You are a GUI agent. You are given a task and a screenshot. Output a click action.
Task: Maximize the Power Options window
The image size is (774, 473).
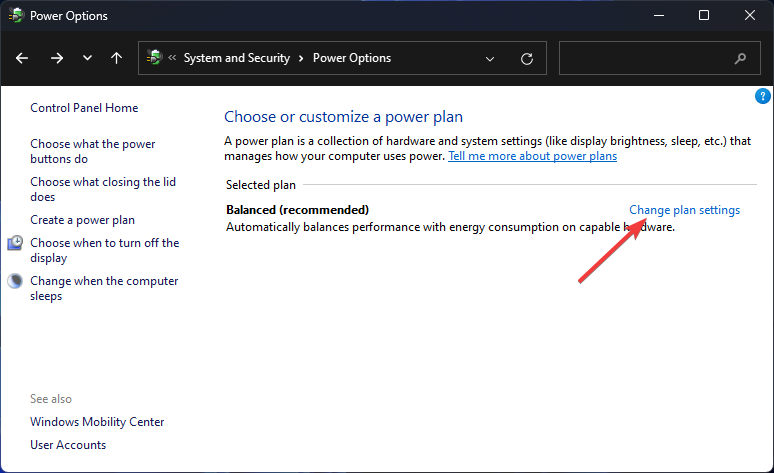click(x=704, y=16)
